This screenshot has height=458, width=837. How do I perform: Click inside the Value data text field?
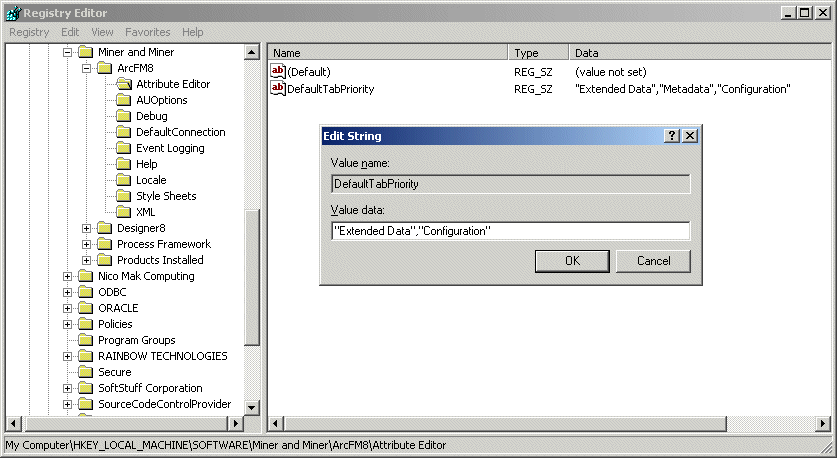coord(510,231)
